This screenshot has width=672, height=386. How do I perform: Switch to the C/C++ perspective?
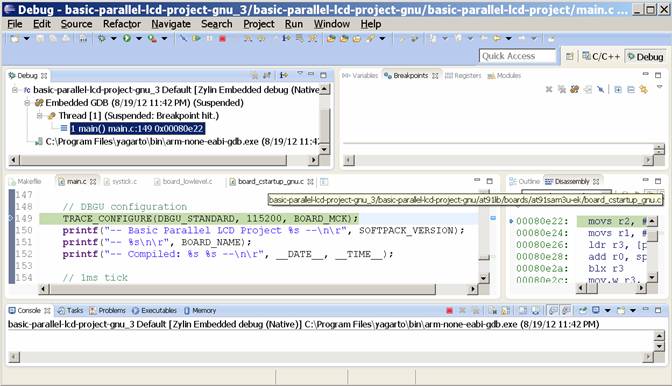pos(601,56)
